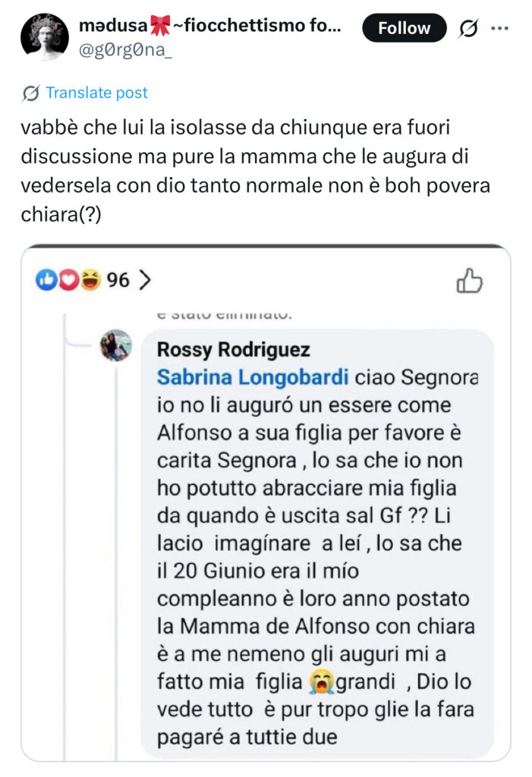Click the @g0rg0na_ handle

tap(125, 49)
